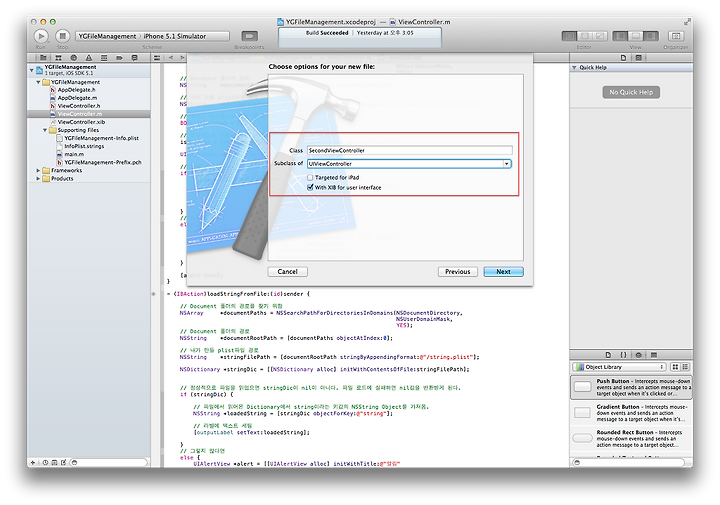720x505 pixels.
Task: Select InfoPlist.strings file
Action: coord(84,146)
